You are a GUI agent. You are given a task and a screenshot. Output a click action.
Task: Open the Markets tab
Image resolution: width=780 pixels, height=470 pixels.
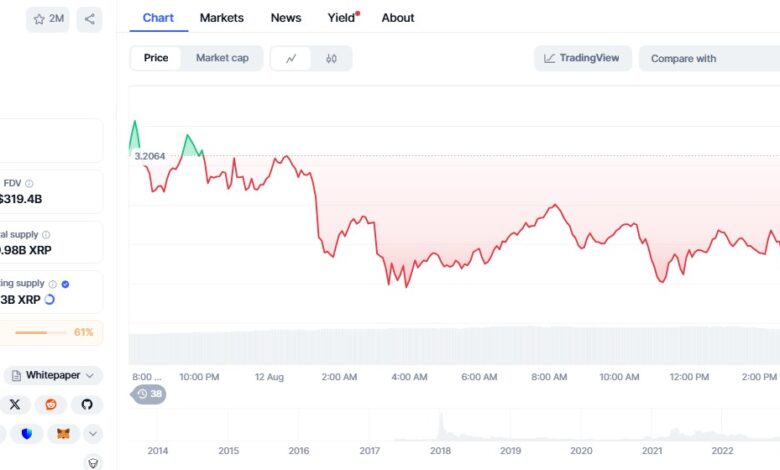click(x=221, y=17)
